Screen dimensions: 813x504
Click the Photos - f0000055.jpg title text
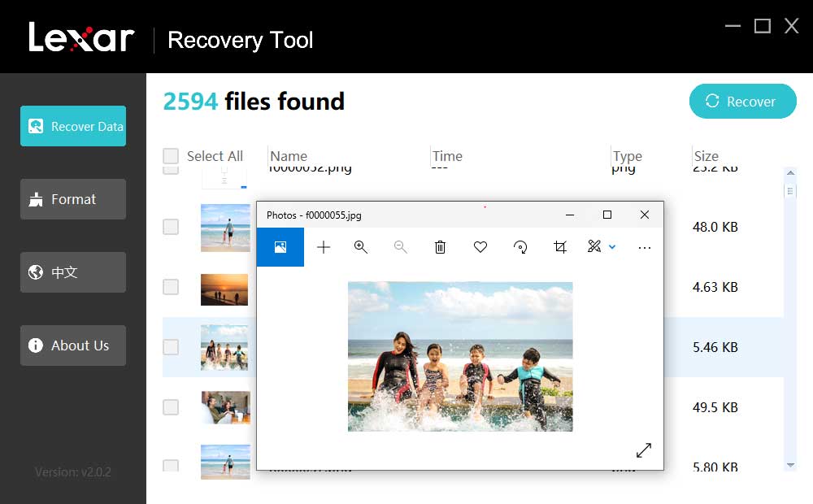[x=314, y=215]
